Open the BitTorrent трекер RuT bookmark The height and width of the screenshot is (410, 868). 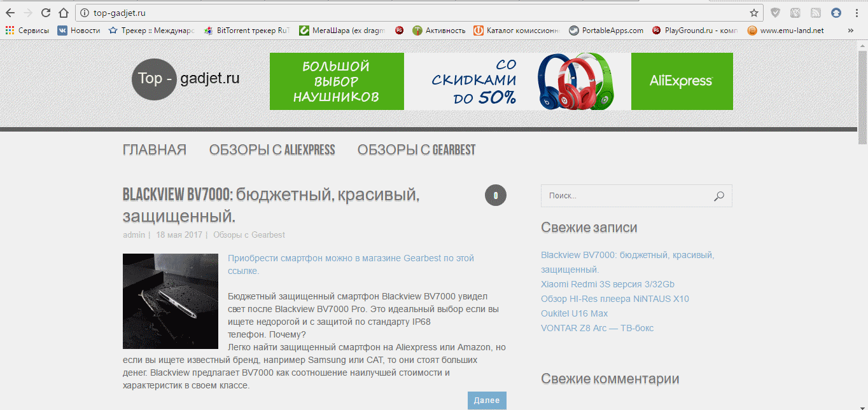246,30
